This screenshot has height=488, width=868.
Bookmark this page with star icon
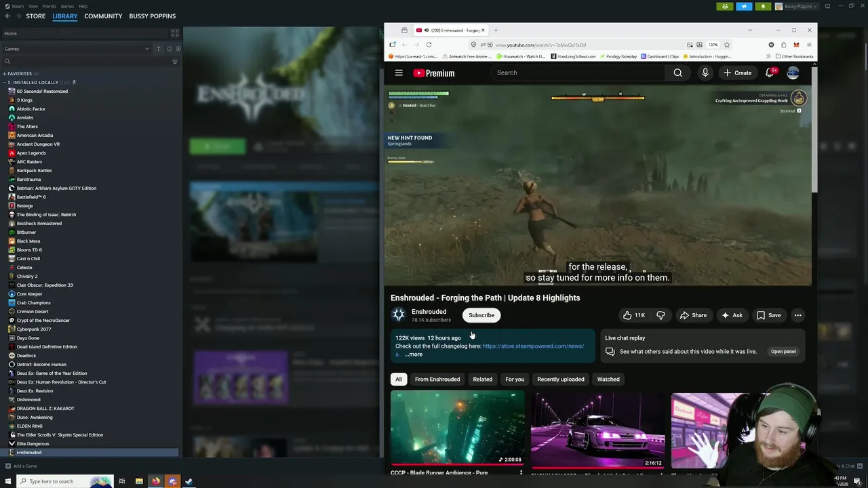(x=726, y=45)
